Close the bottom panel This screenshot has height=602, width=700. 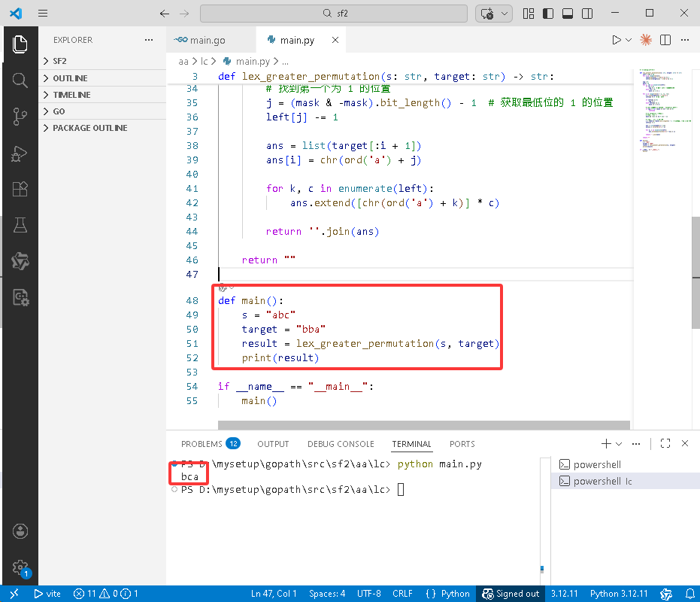(x=685, y=443)
